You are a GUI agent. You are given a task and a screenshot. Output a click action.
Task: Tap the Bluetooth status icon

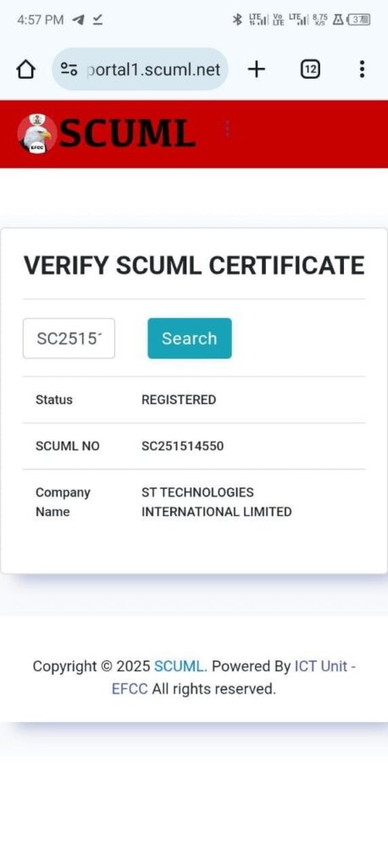click(x=237, y=20)
